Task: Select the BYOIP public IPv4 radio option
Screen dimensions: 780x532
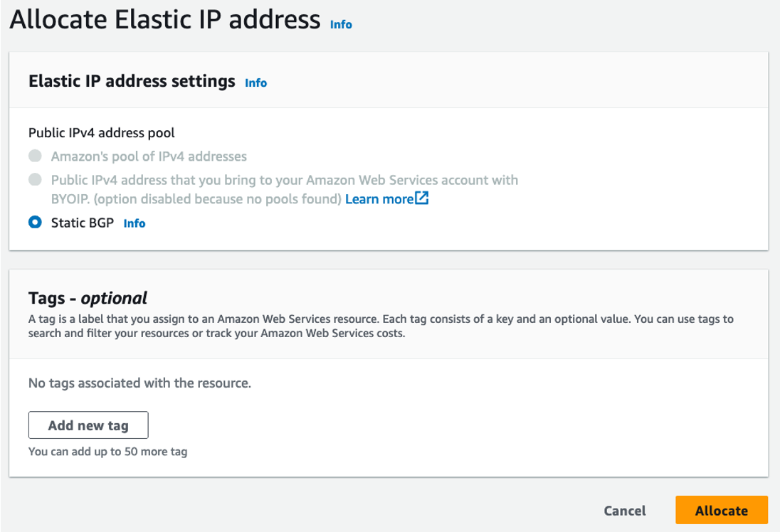Action: [34, 180]
